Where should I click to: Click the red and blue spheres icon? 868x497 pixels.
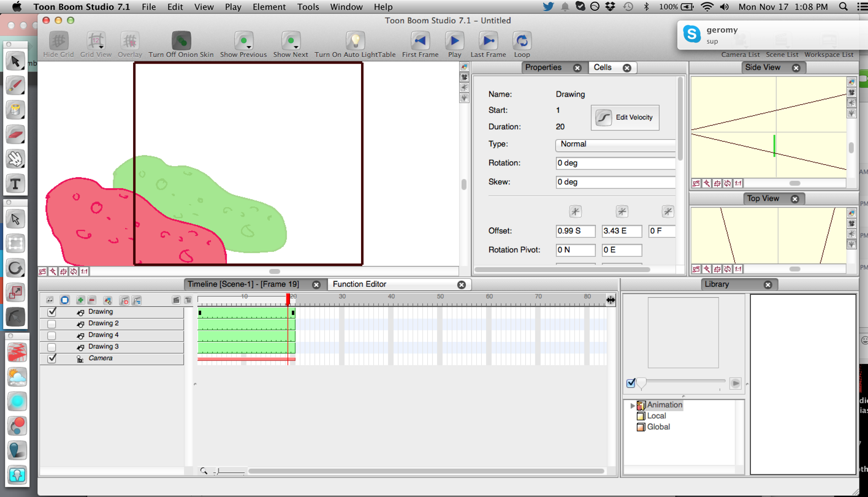tap(17, 426)
